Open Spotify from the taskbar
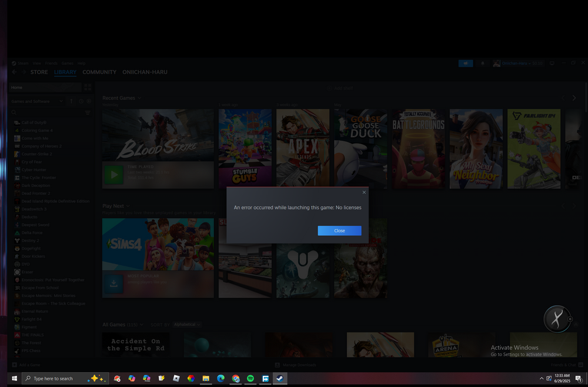 point(250,378)
